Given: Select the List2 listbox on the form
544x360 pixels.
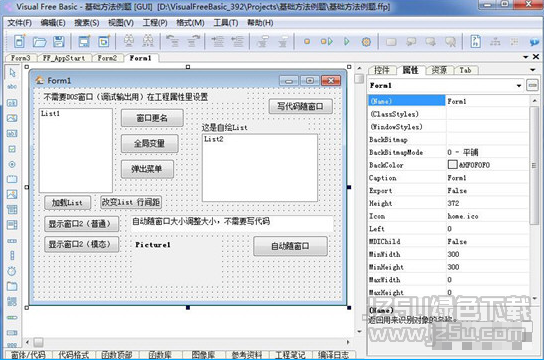Looking at the screenshot, I should [x=260, y=168].
